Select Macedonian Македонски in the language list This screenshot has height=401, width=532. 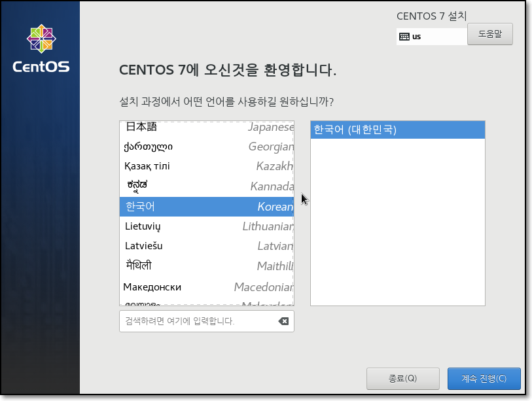click(x=207, y=287)
